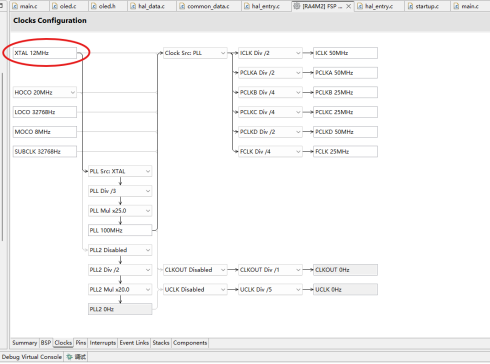Click the SUBCLK 32768Hz field
This screenshot has width=490, height=364.
pos(45,151)
